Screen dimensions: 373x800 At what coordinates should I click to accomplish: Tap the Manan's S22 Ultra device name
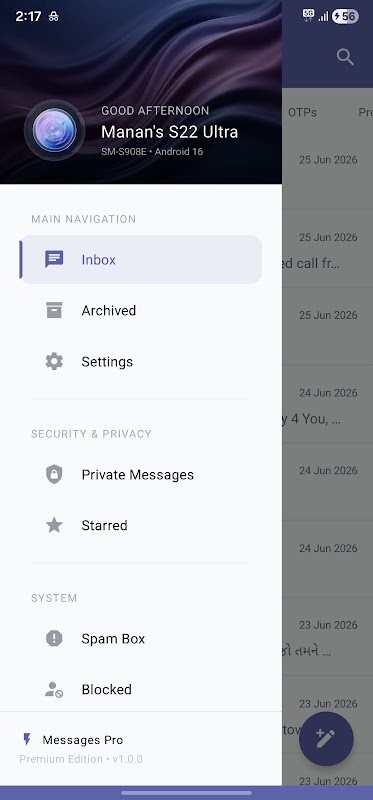(x=169, y=132)
